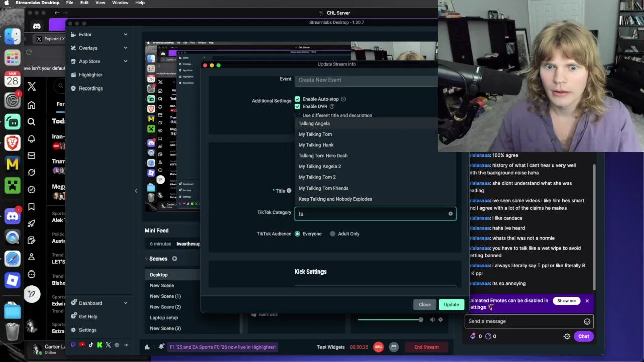
Task: Click the End Stream button
Action: pos(426,347)
